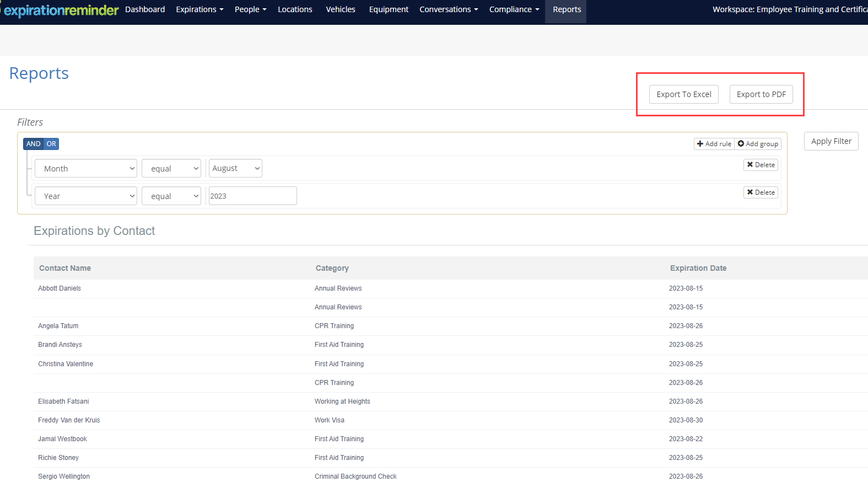Image resolution: width=868 pixels, height=482 pixels.
Task: Select Richie Stoney contact
Action: (x=58, y=458)
